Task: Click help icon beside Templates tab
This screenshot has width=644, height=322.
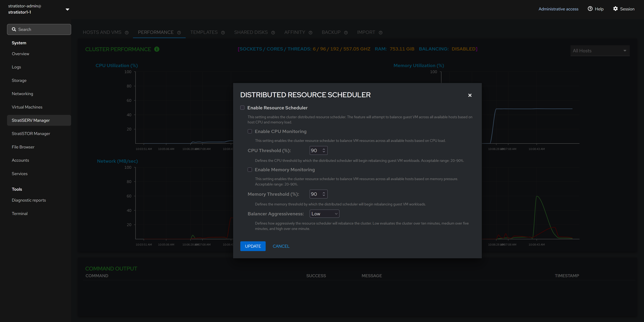Action: 223,33
